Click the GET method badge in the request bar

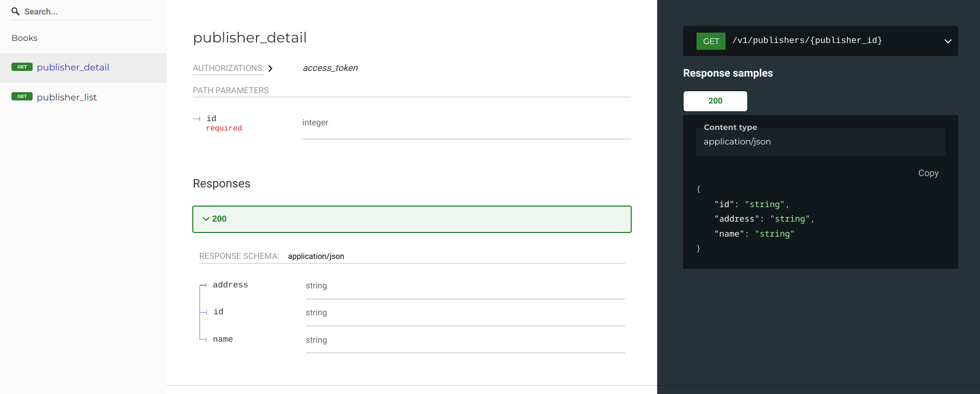click(711, 41)
